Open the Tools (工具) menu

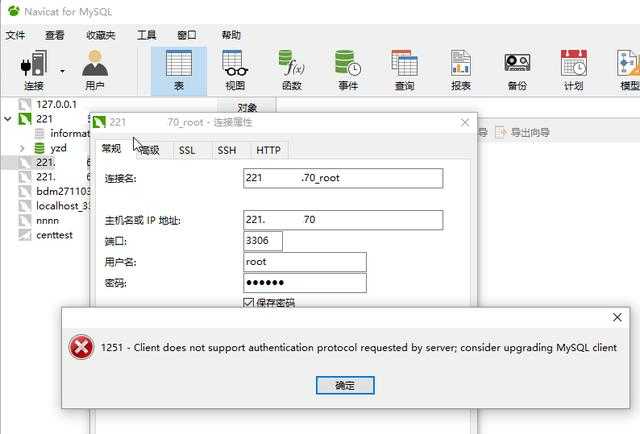tap(147, 35)
